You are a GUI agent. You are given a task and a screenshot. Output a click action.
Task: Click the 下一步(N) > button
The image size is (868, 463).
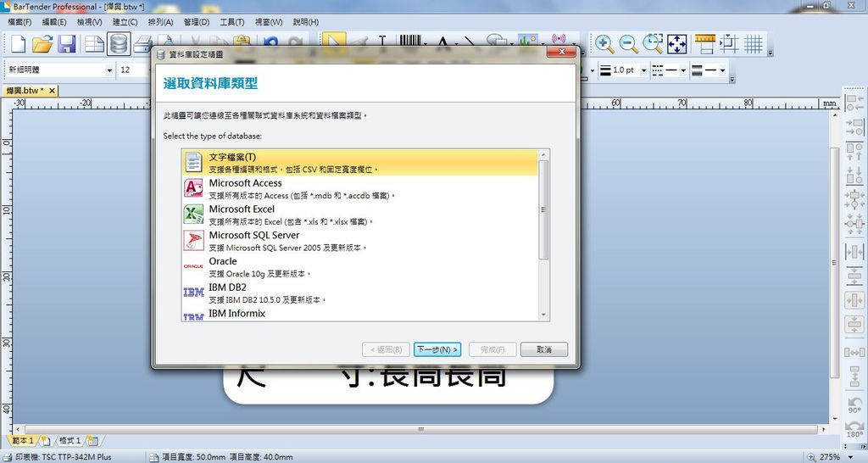tap(437, 349)
